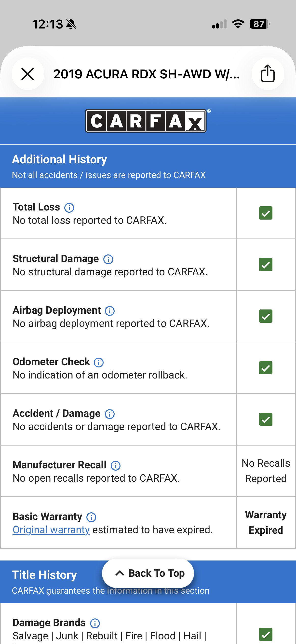The image size is (296, 644).
Task: View Odometer Check info icon
Action: (99, 362)
